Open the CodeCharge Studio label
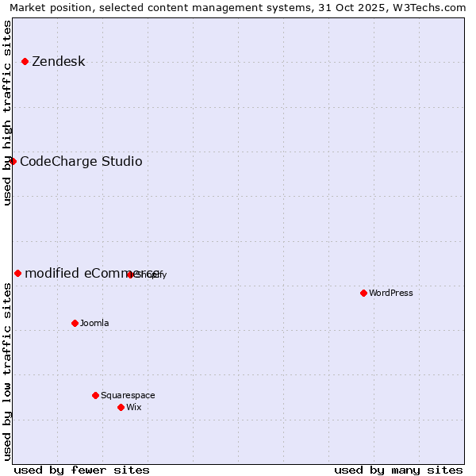Image resolution: width=476 pixels, height=476 pixels. pyautogui.click(x=81, y=162)
